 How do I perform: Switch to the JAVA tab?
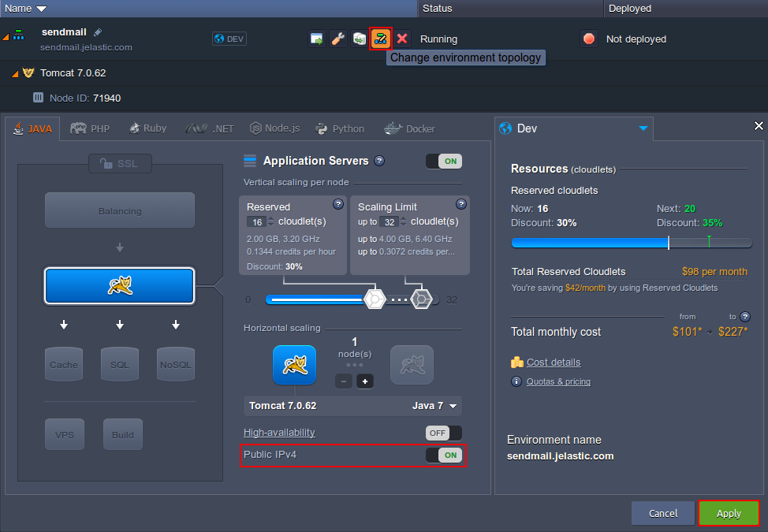tap(33, 128)
